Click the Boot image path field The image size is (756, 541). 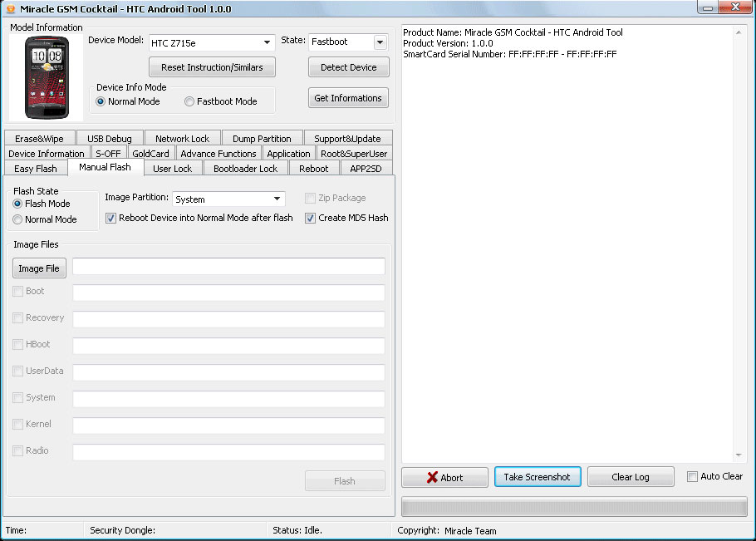tap(229, 293)
